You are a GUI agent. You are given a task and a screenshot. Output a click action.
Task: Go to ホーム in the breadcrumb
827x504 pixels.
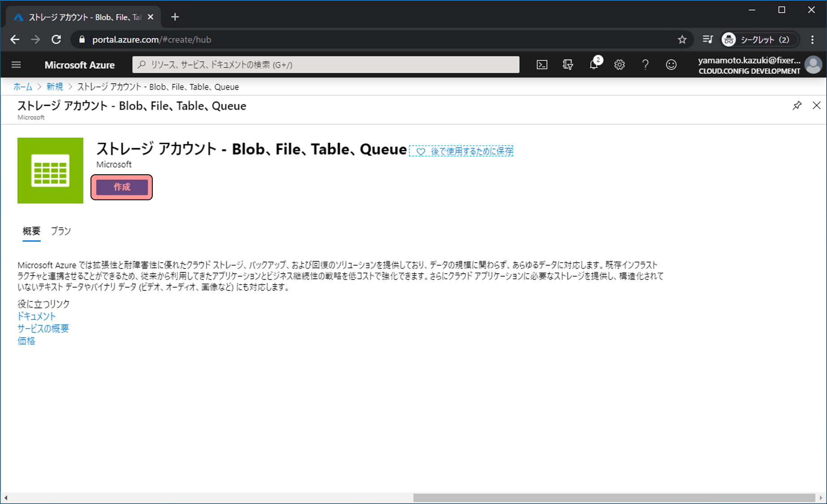click(x=22, y=87)
